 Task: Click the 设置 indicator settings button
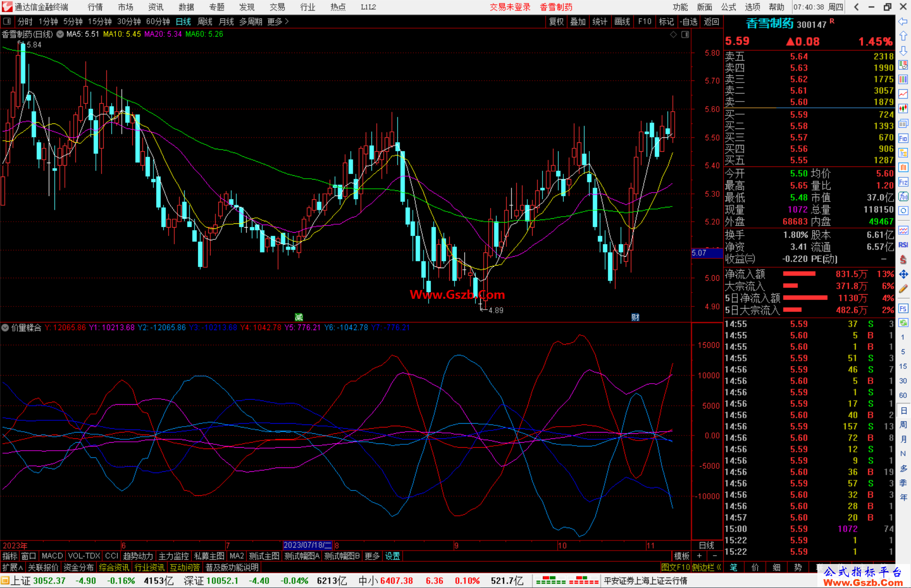coord(392,556)
